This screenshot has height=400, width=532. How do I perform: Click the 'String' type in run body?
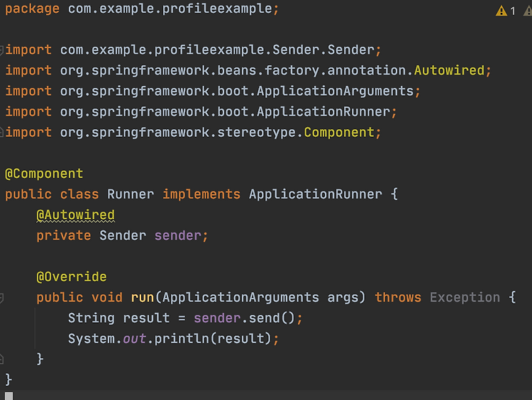92,318
